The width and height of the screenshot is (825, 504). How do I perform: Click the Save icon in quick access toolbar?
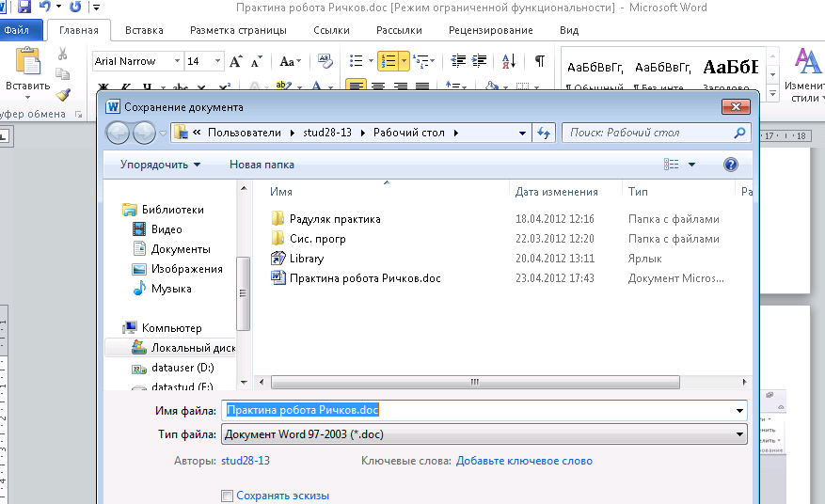[24, 7]
